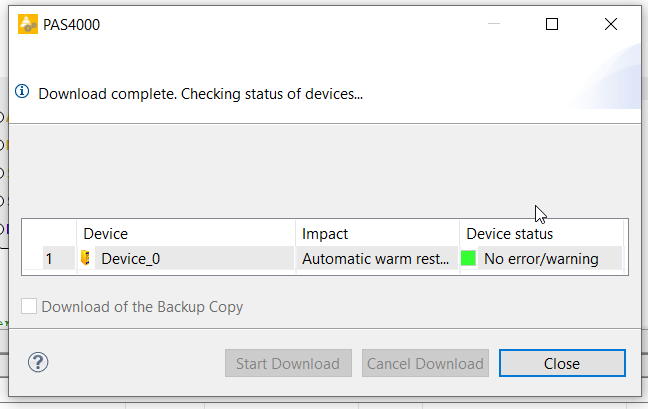Minimize the PAS4000 dialog window
The height and width of the screenshot is (409, 648).
[x=494, y=24]
